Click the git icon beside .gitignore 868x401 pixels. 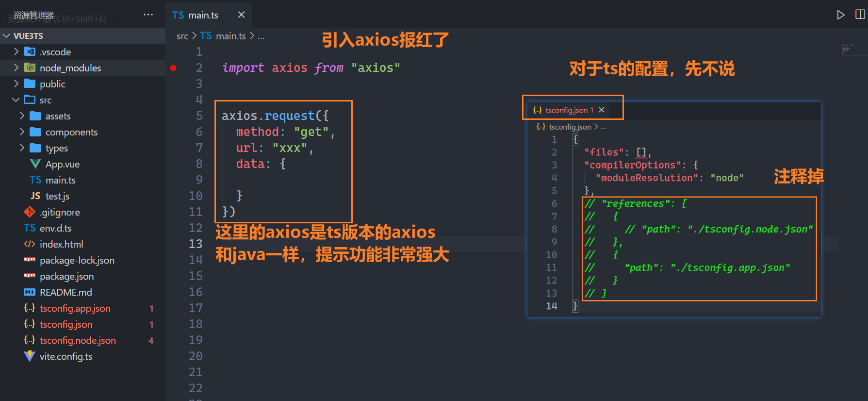pyautogui.click(x=30, y=212)
